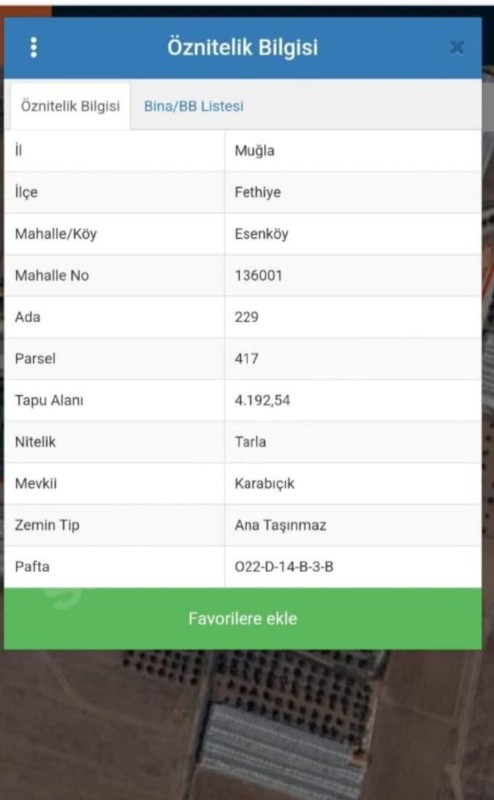
Task: Click the Mahalle/Köy row label
Action: pos(56,234)
